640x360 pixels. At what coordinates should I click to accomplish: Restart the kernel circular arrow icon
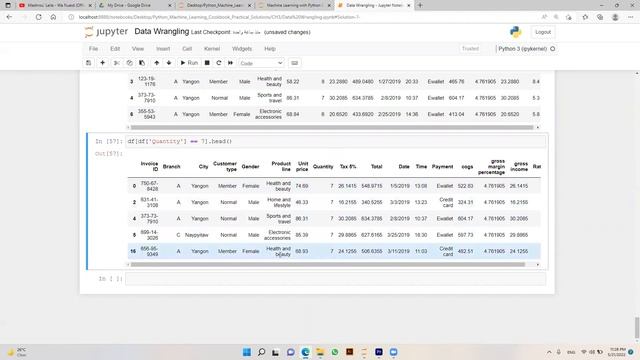pos(219,63)
